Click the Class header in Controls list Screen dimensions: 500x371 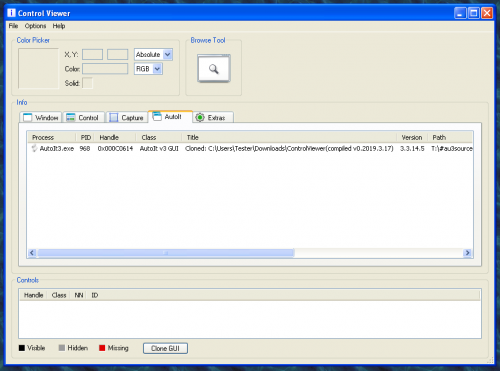(59, 295)
